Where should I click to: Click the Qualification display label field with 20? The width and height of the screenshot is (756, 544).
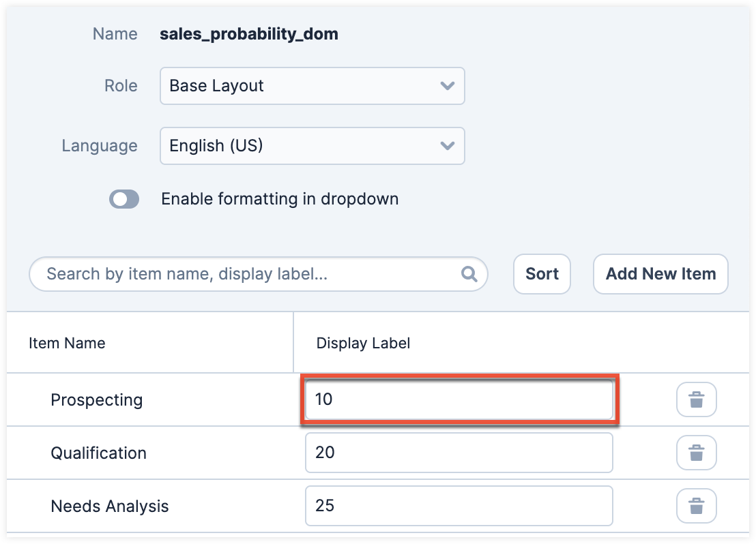pos(459,453)
